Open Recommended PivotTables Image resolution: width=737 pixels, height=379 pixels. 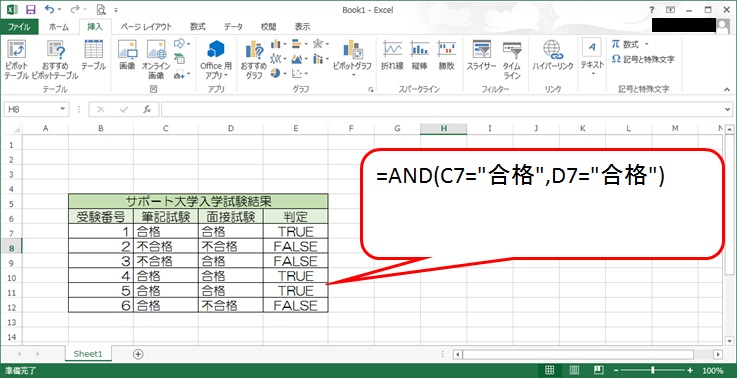coord(55,59)
